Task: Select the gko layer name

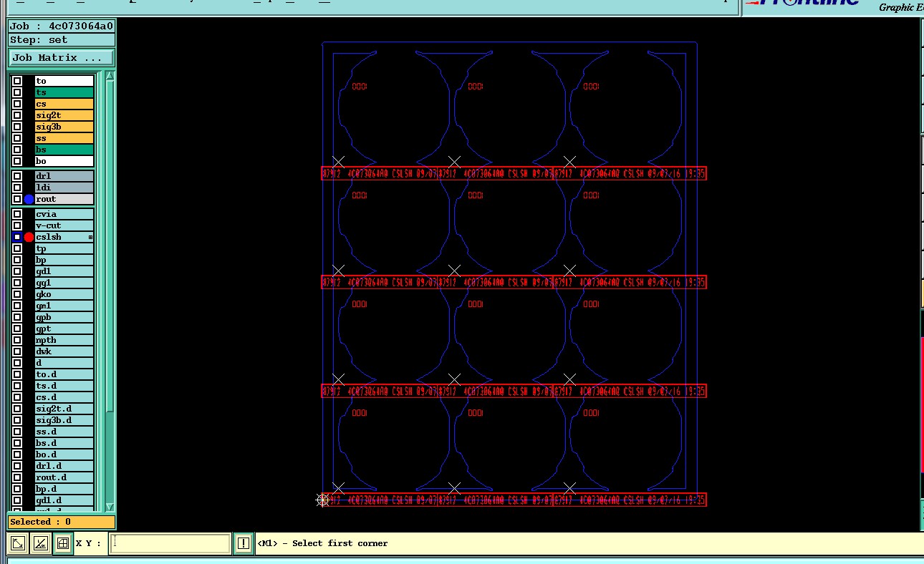Action: click(x=64, y=294)
